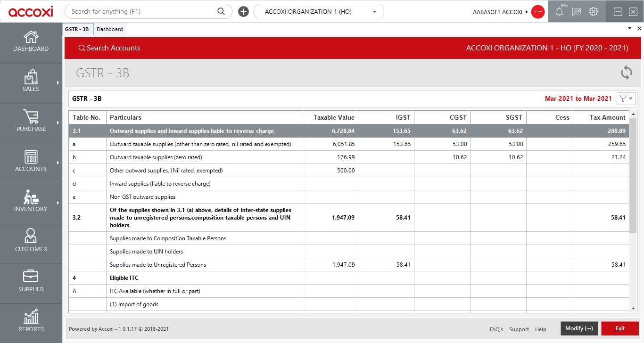This screenshot has width=644, height=343.
Task: Click the scrollbar down arrow
Action: coord(633,309)
